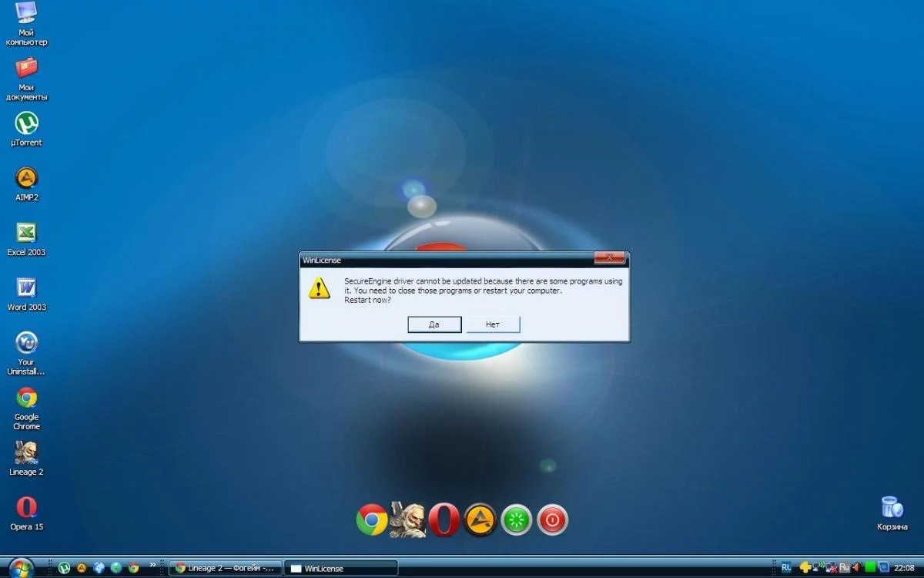This screenshot has height=578, width=924.
Task: Click AIMP icon in quick launch bar
Action: (82, 568)
